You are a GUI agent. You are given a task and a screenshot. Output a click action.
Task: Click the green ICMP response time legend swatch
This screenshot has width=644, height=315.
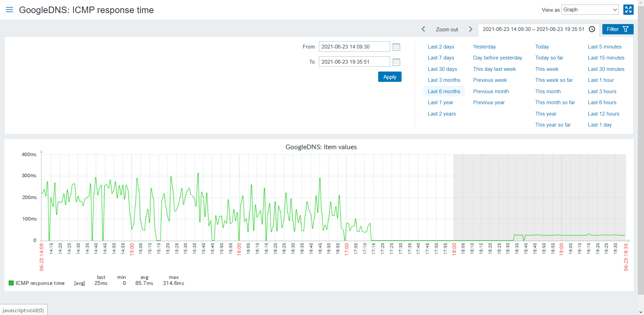pyautogui.click(x=11, y=283)
